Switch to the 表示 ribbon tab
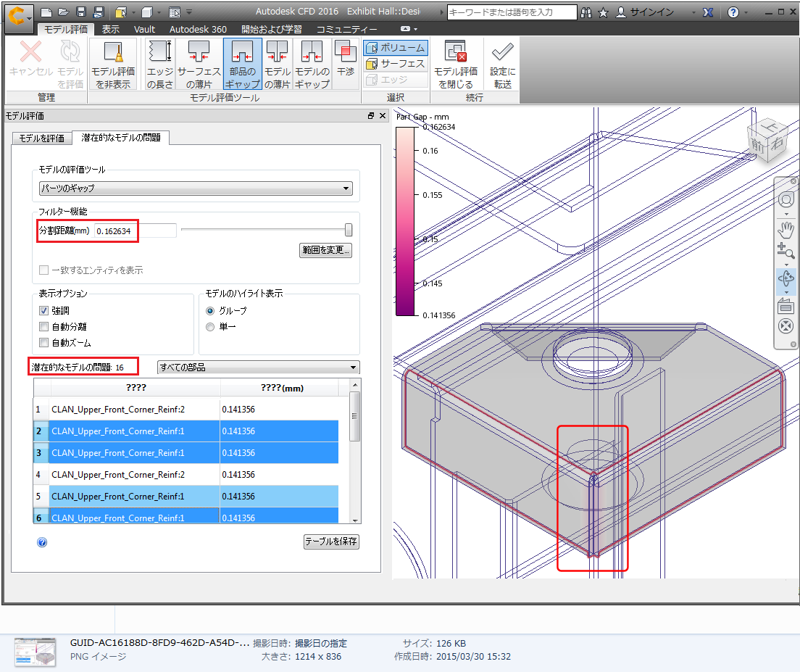This screenshot has height=672, width=800. point(111,30)
